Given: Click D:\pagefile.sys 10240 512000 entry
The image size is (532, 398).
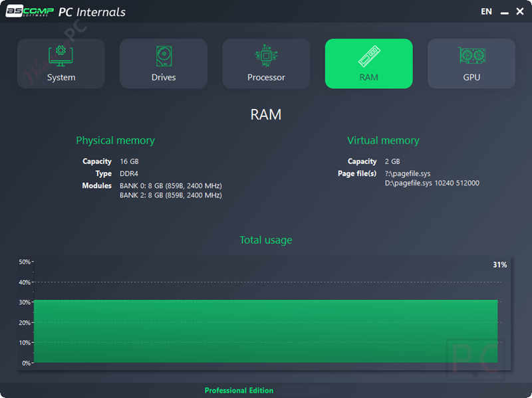Looking at the screenshot, I should point(432,183).
